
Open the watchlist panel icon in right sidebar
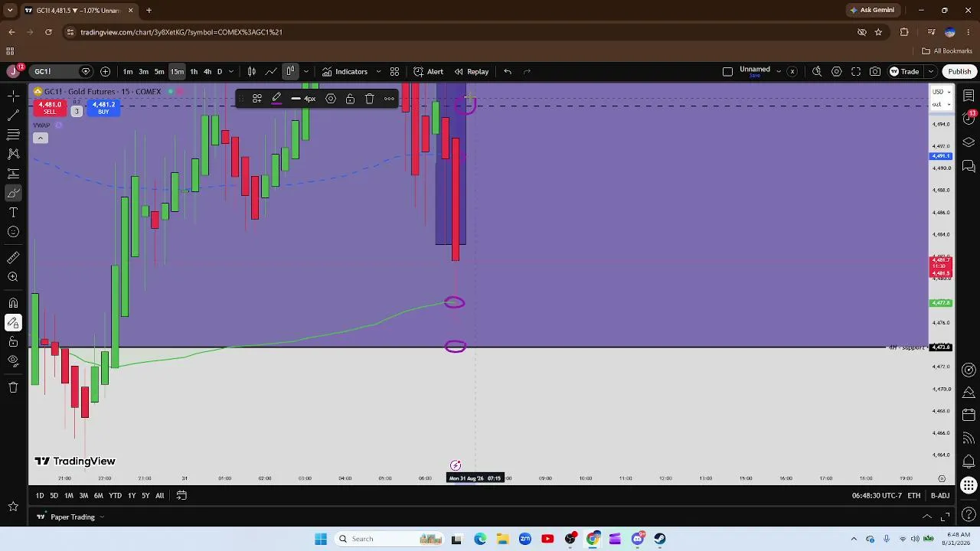click(969, 96)
